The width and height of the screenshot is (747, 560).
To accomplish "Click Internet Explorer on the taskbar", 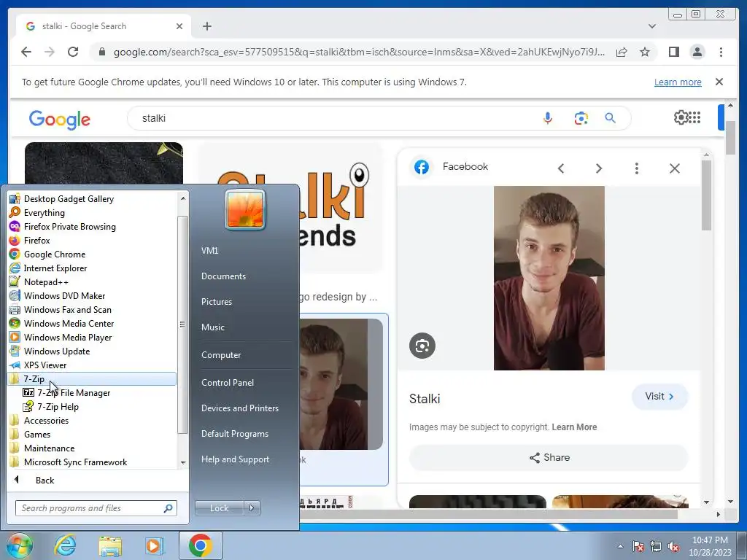I will pyautogui.click(x=65, y=545).
